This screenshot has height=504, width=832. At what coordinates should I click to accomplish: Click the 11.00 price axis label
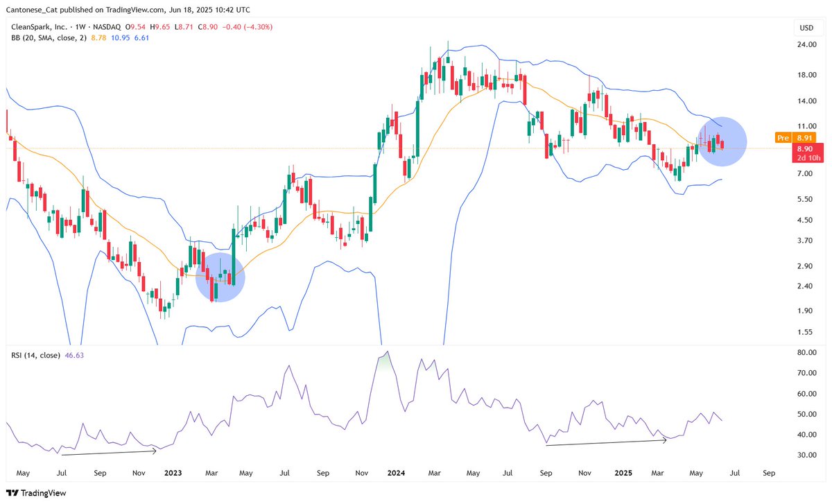click(806, 126)
